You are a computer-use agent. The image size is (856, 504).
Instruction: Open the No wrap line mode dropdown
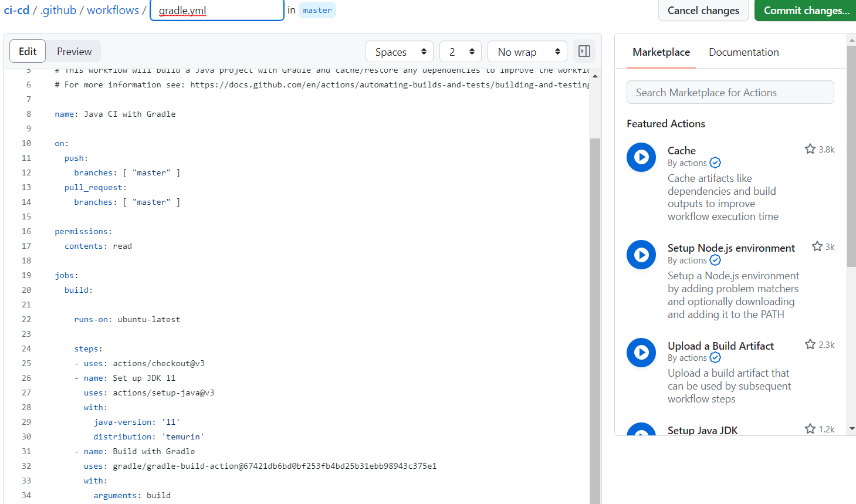point(527,52)
